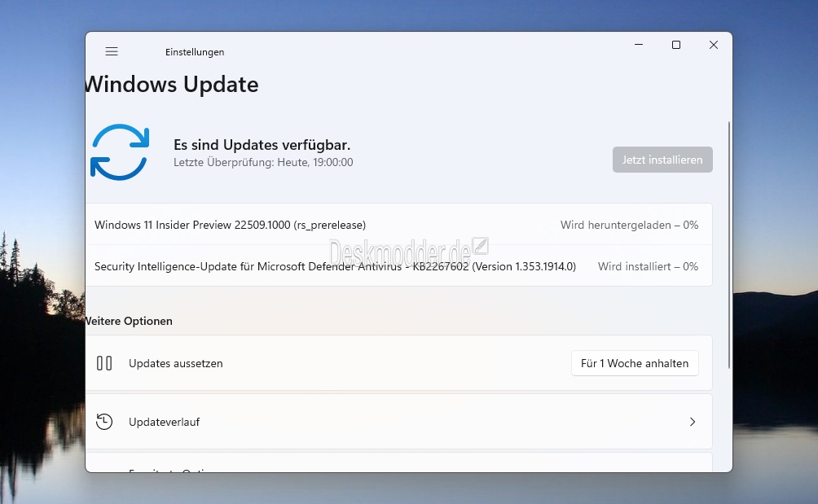The image size is (818, 504).
Task: Click the 'Updates aussetzen' label
Action: click(x=176, y=363)
